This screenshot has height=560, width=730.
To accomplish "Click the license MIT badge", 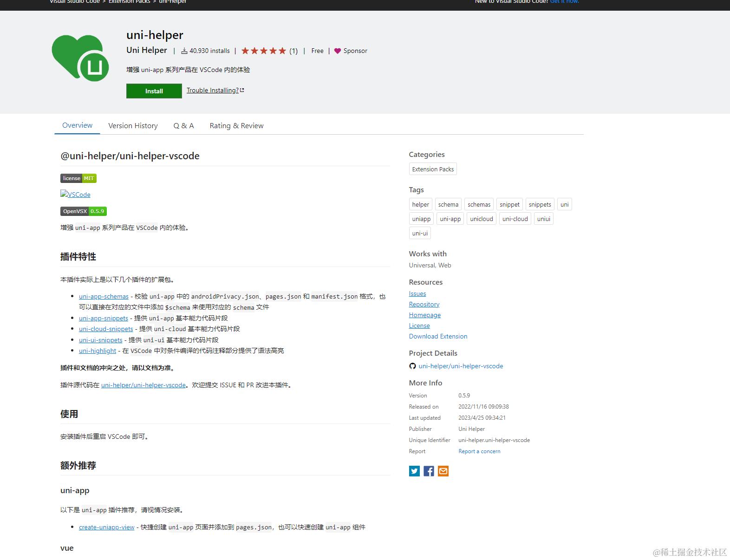I will tap(78, 178).
